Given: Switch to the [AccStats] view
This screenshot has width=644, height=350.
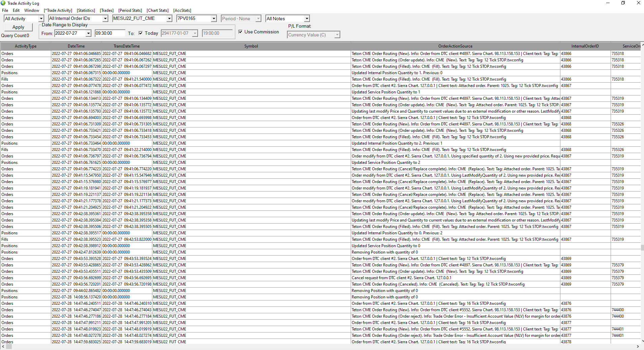Looking at the screenshot, I should pyautogui.click(x=182, y=10).
